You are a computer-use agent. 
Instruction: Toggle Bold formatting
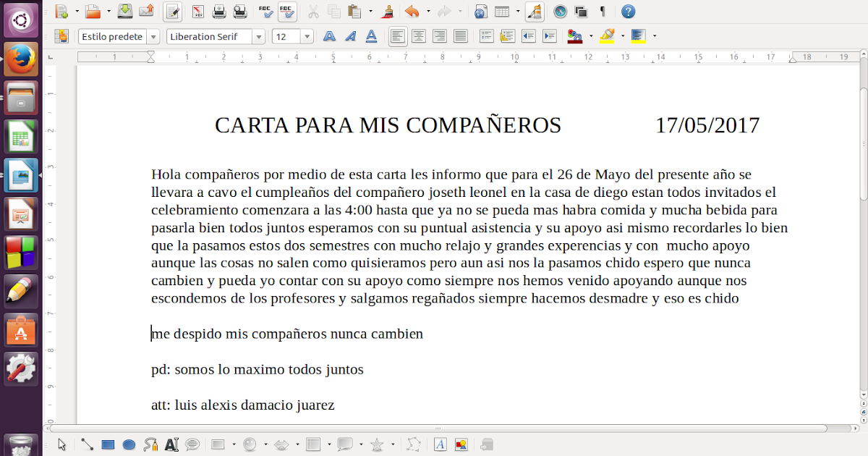coord(329,36)
